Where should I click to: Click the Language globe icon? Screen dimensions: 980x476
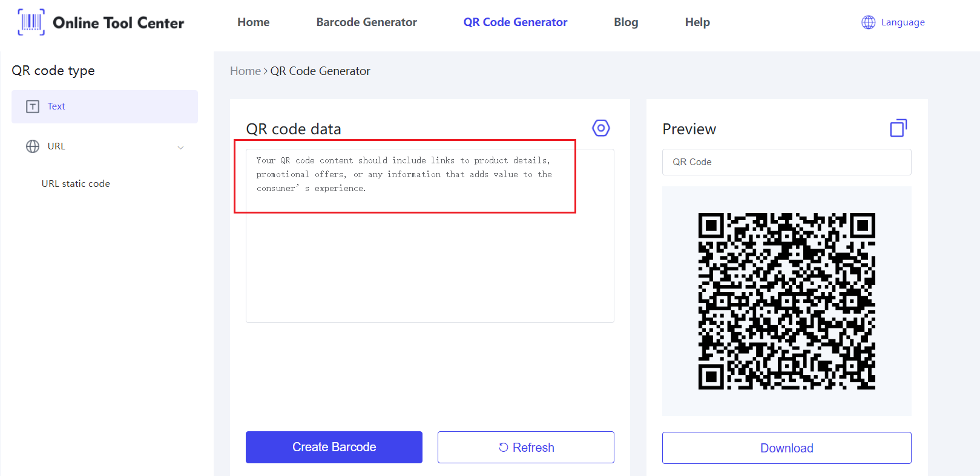pos(869,22)
